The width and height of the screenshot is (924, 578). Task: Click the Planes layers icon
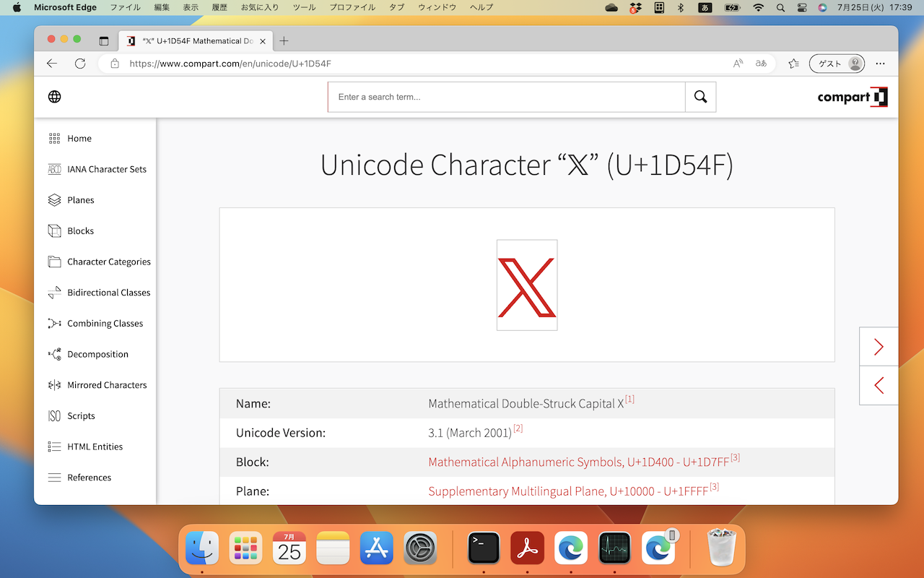(x=54, y=200)
